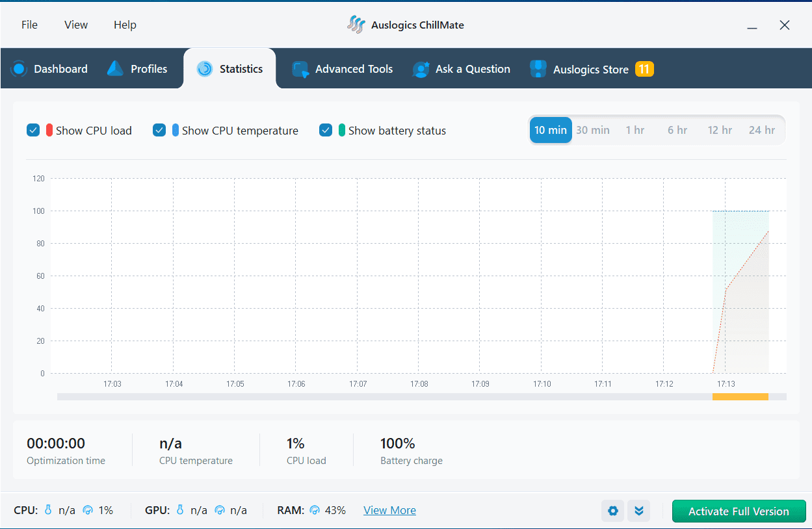Click the 43% RAM value in status bar
The image size is (812, 529).
[335, 510]
